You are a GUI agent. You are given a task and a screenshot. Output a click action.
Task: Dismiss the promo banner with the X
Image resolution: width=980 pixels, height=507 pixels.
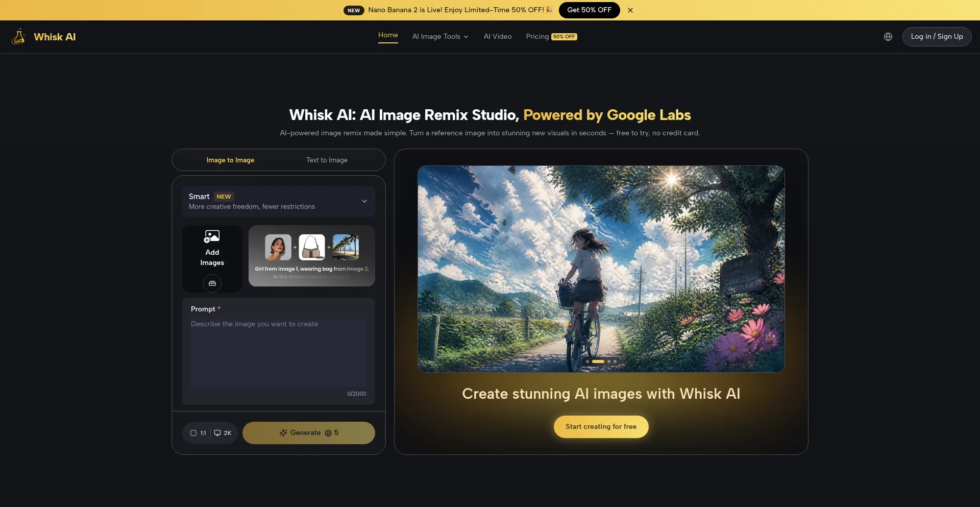[x=630, y=10]
